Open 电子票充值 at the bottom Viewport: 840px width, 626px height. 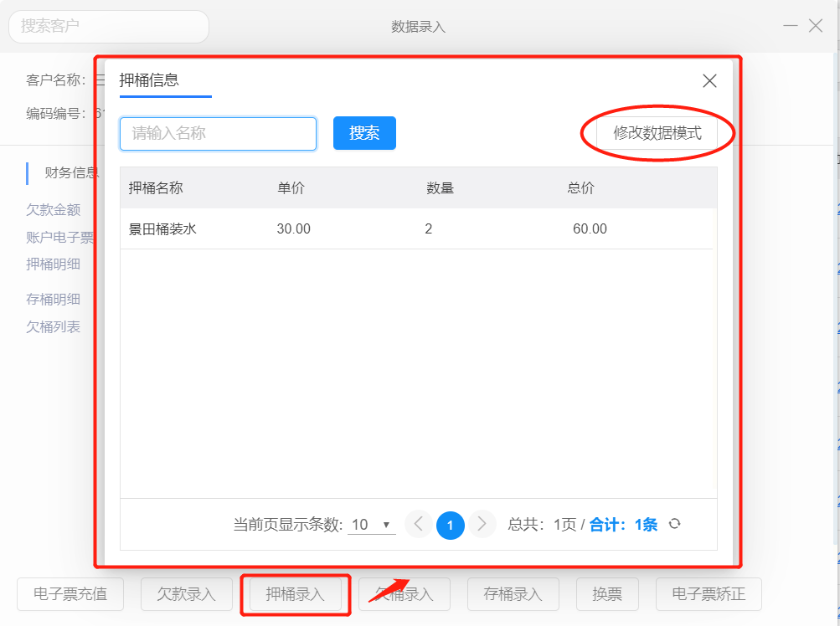70,594
